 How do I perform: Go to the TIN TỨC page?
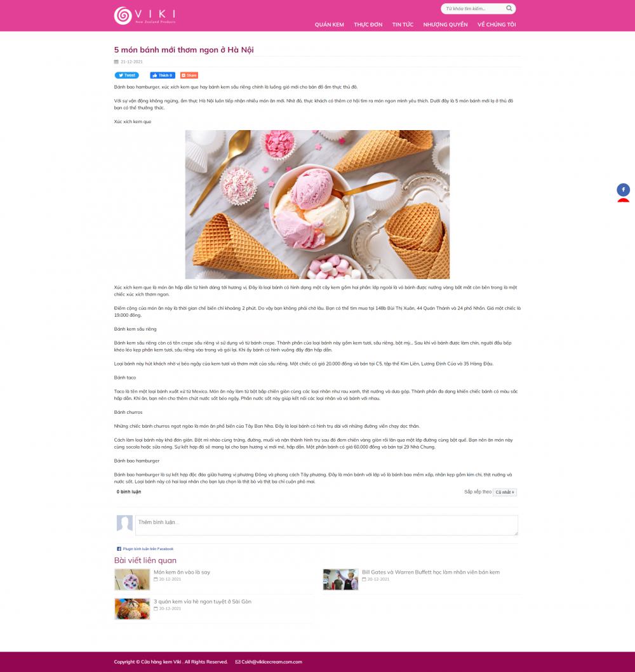[x=403, y=24]
